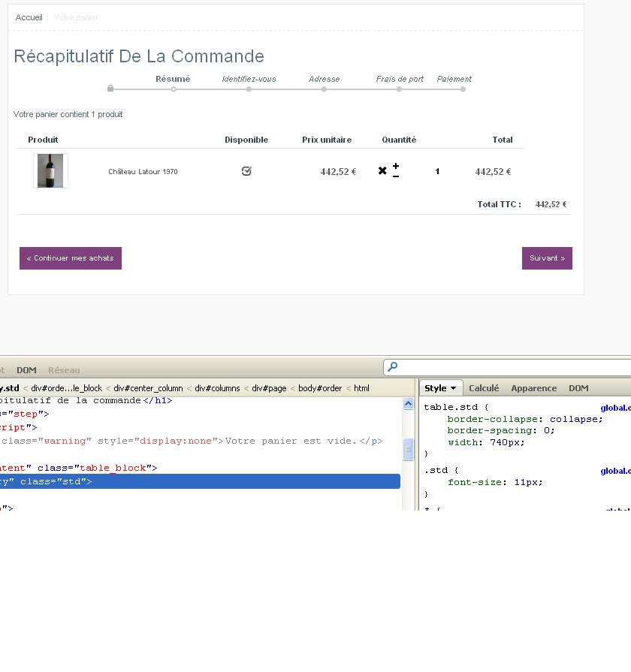631x672 pixels.
Task: Open the DOM tab in side panel
Action: 578,388
